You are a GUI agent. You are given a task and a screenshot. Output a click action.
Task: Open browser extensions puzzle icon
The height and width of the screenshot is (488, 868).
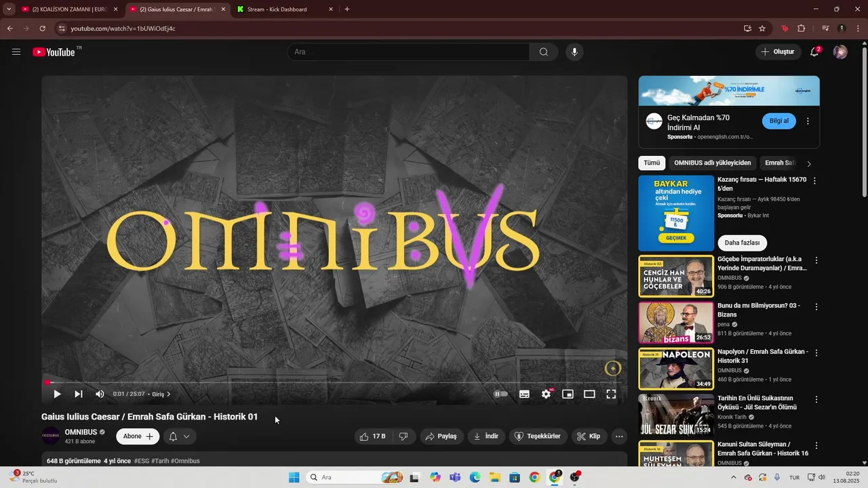[x=801, y=28]
